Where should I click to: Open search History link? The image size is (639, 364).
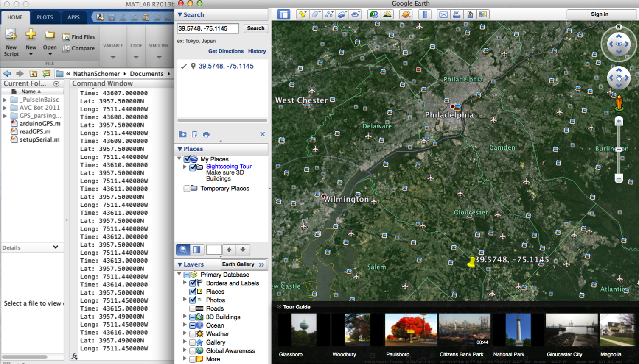[257, 51]
